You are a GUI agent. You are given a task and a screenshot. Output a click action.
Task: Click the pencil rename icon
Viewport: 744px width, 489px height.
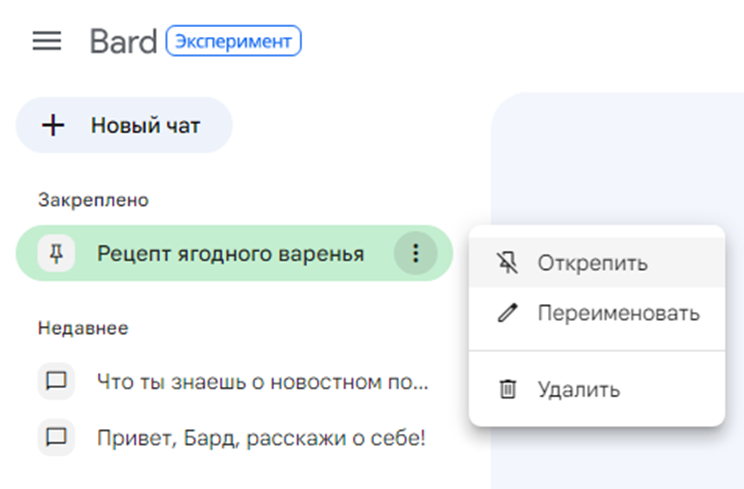(x=508, y=313)
